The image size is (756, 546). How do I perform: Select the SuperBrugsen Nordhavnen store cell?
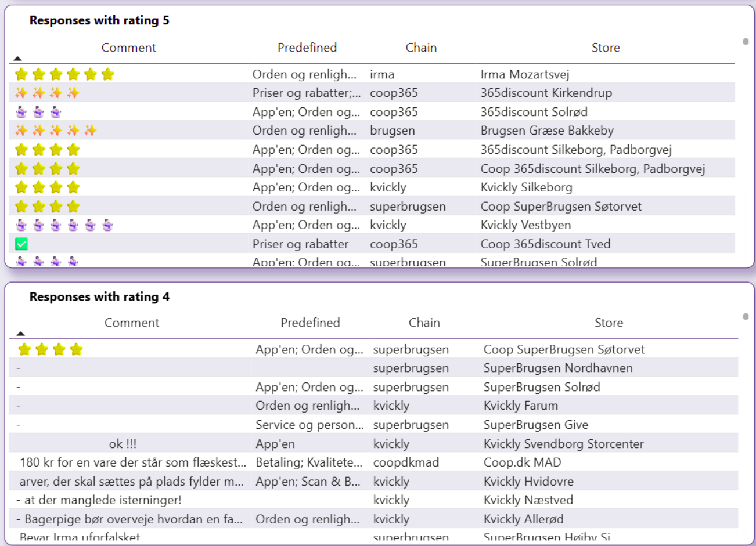pyautogui.click(x=558, y=368)
